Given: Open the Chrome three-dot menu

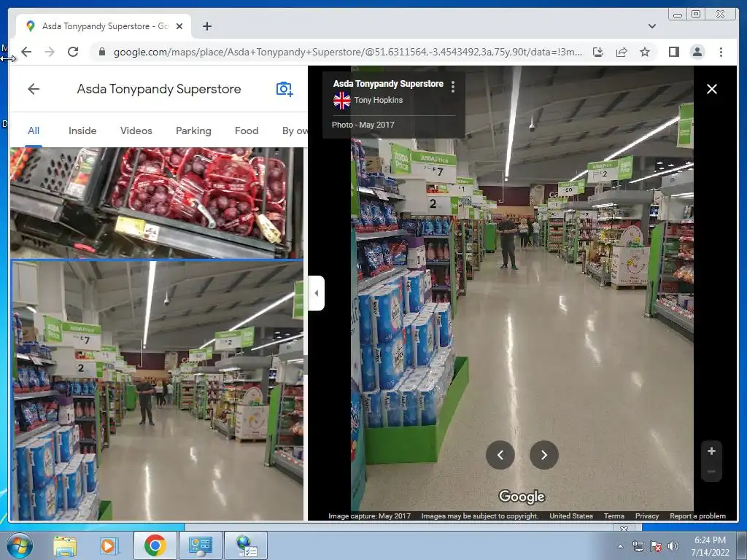Looking at the screenshot, I should pyautogui.click(x=721, y=52).
